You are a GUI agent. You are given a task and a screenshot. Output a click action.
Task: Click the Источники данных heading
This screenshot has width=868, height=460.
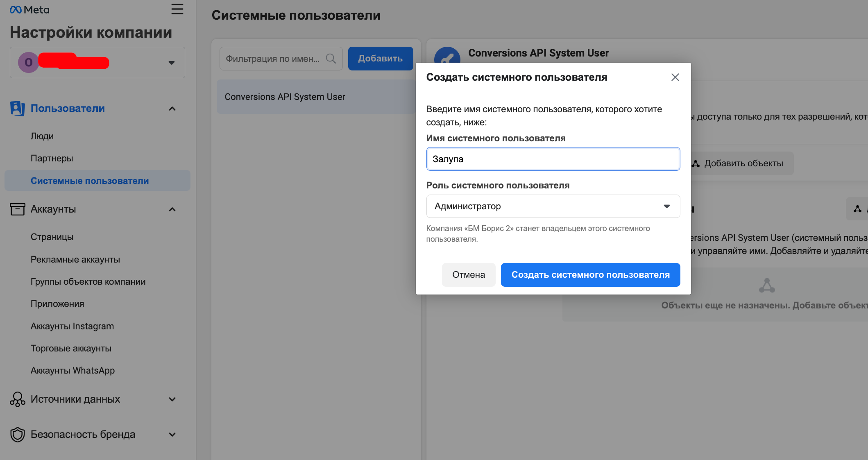(75, 399)
